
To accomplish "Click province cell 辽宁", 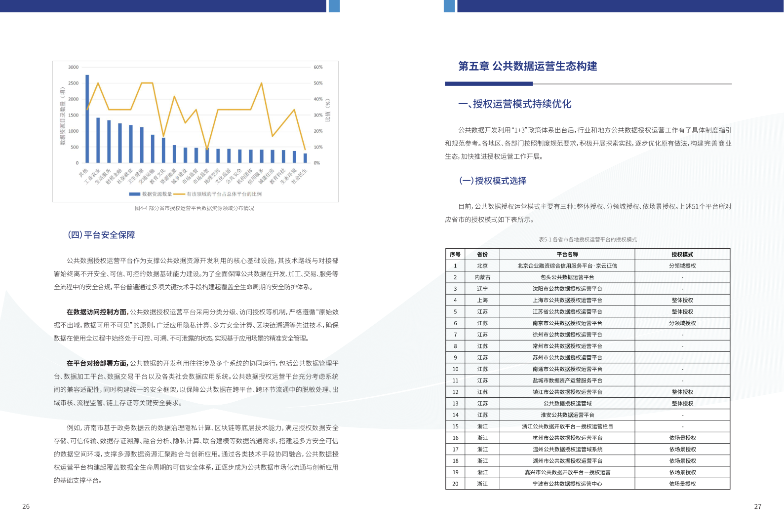I will [482, 289].
